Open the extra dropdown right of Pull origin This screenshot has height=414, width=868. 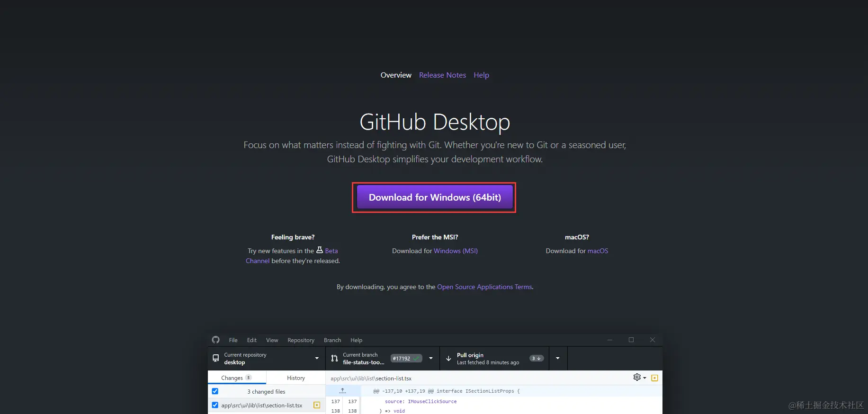coord(558,358)
